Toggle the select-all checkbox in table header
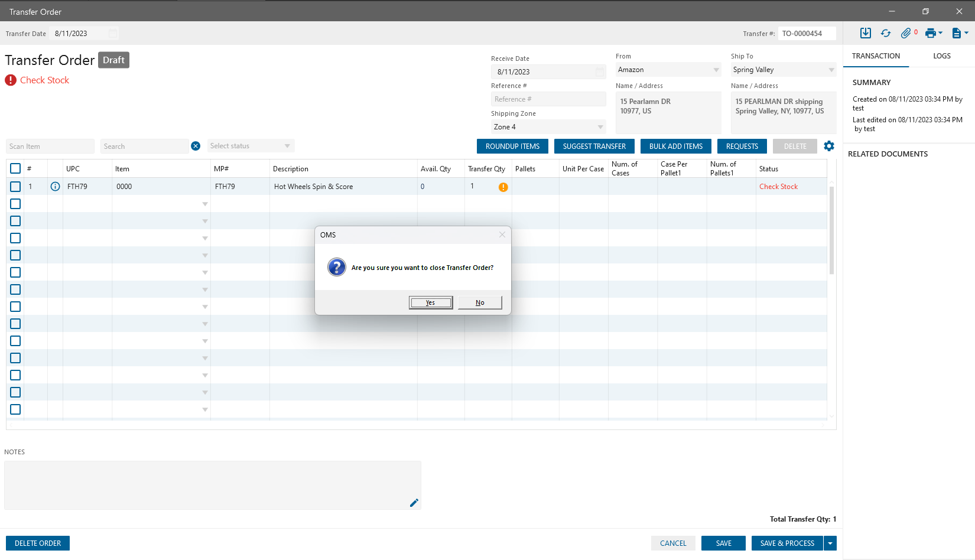Viewport: 975px width, 560px height. (x=15, y=168)
